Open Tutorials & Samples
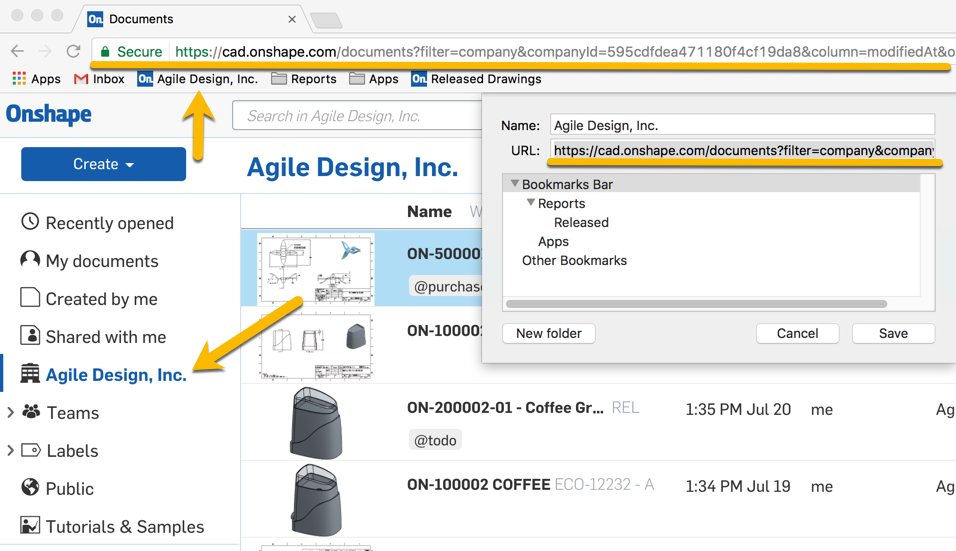The image size is (956, 551). coord(113,526)
